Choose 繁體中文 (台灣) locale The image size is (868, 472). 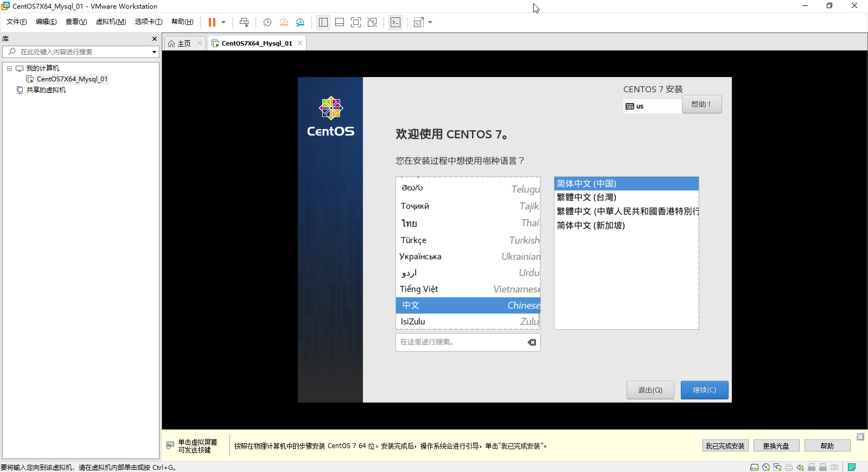626,197
